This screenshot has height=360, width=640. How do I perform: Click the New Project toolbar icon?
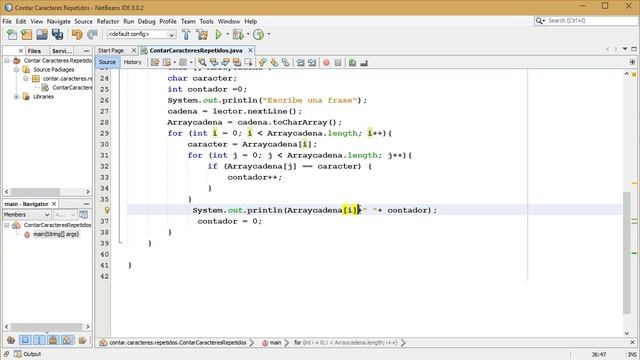(27, 35)
